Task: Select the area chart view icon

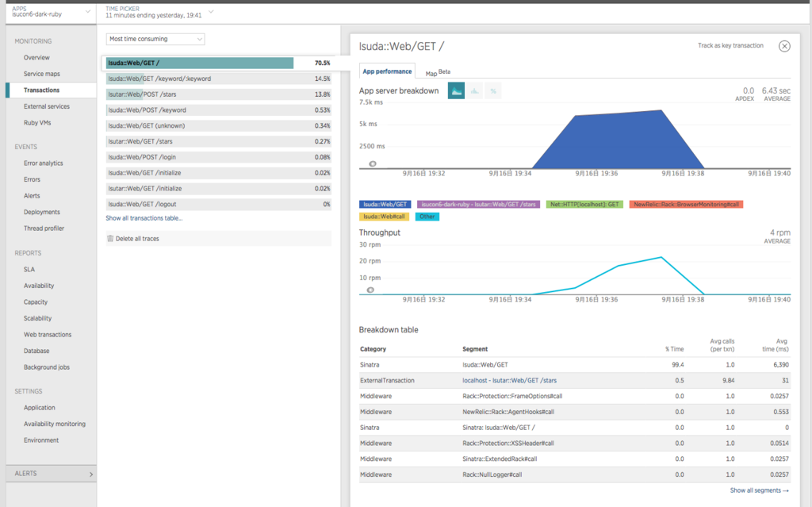Action: 456,91
